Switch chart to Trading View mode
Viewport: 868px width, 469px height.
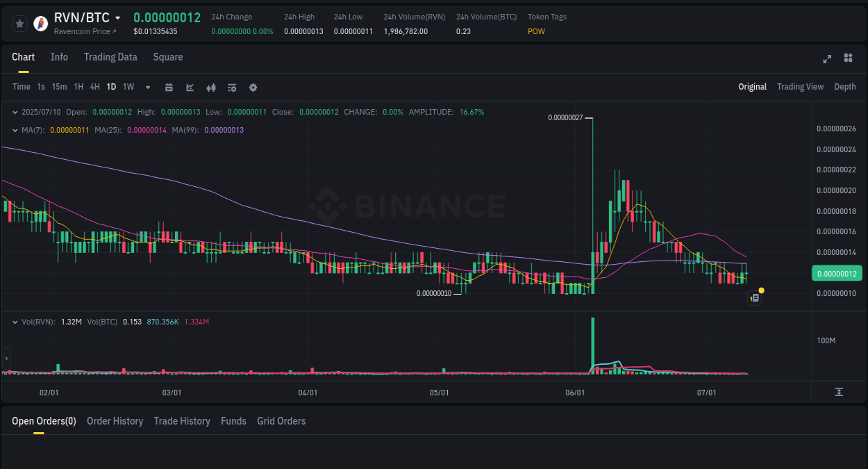click(800, 86)
